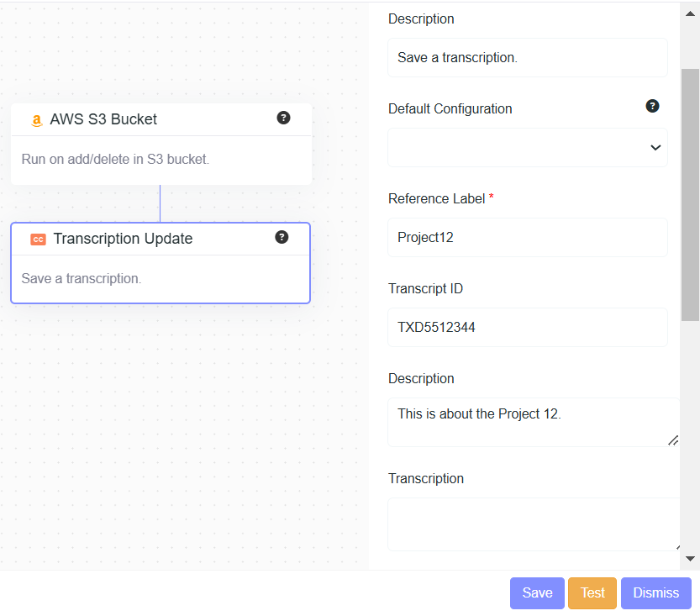Save the transcription step settings
Screen dimensions: 700x616
537,593
